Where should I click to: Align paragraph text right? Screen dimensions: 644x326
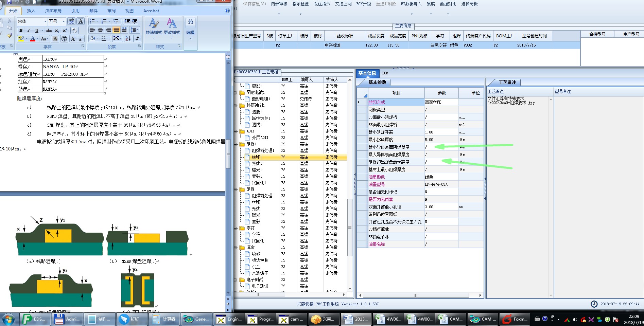coord(108,30)
